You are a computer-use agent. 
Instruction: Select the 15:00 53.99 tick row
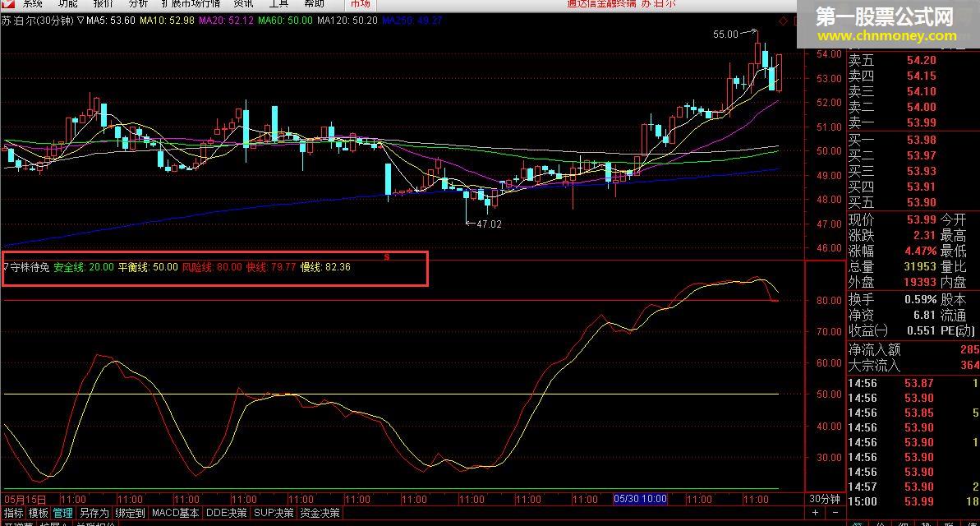913,501
